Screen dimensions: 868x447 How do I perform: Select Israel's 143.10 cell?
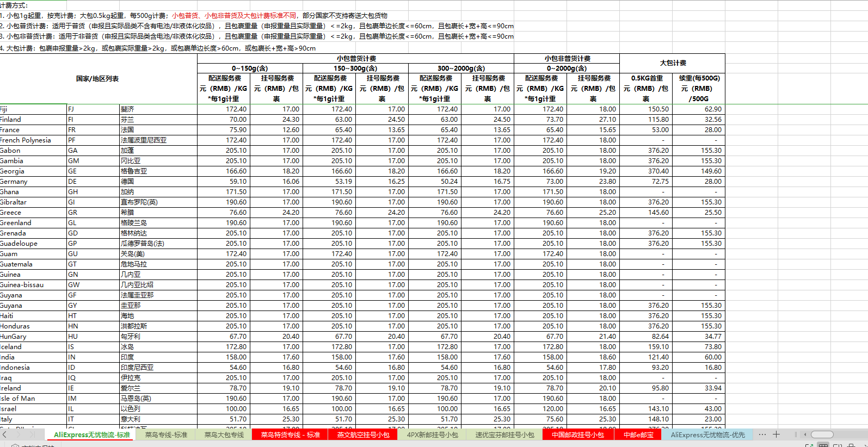point(646,409)
